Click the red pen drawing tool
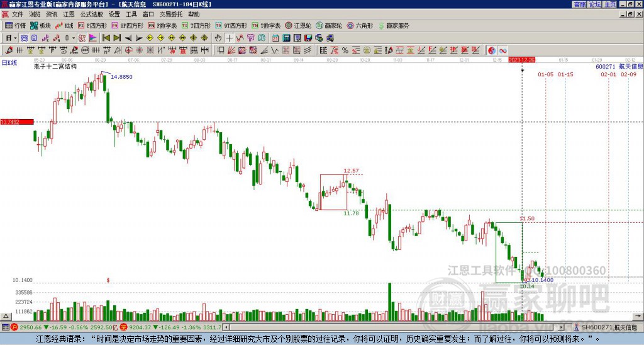The width and height of the screenshot is (644, 345). (x=9, y=50)
